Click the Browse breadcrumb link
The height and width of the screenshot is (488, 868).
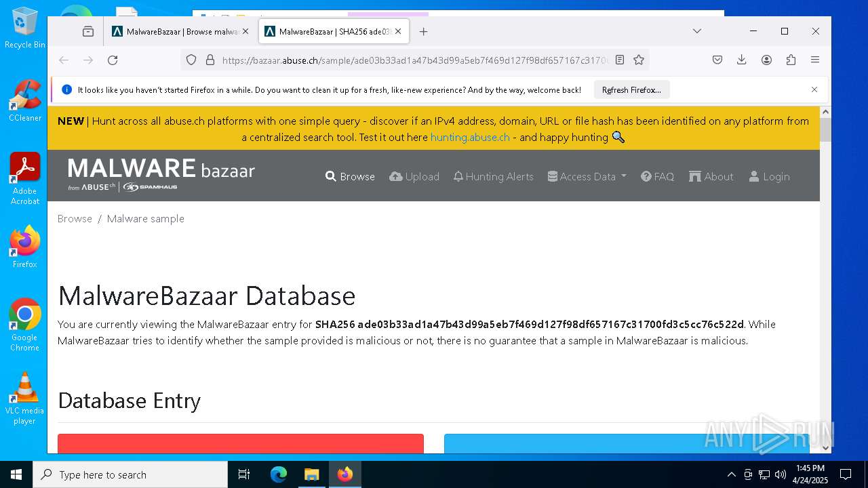point(75,218)
